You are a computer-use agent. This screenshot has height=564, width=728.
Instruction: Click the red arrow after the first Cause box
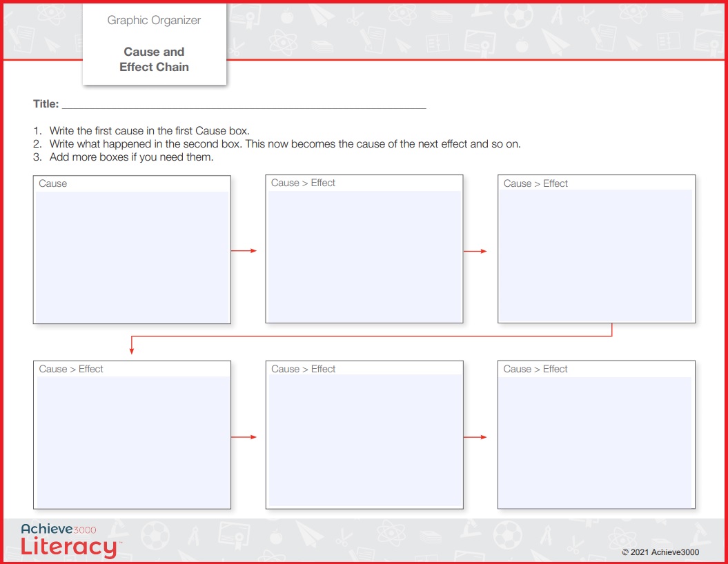244,250
